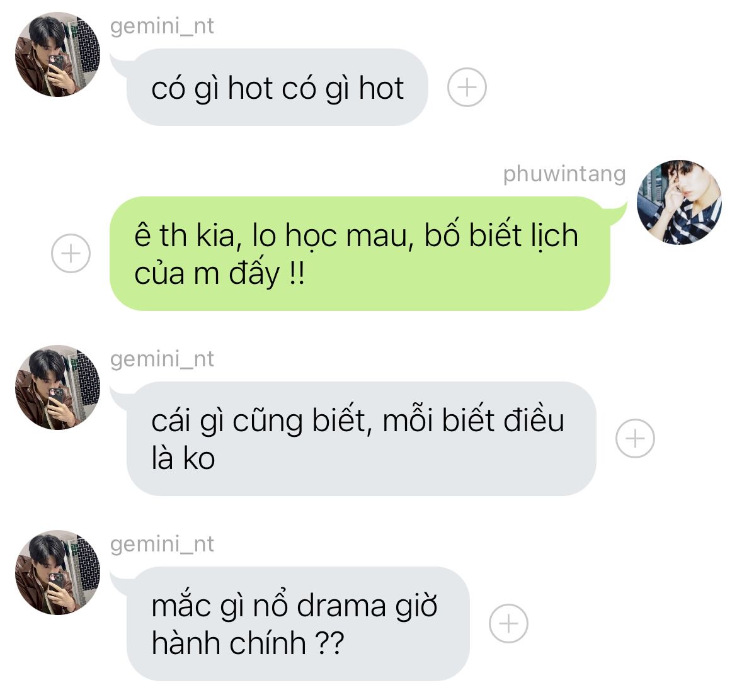Open gemini_nt avatar on first message
The width and height of the screenshot is (737, 700).
(x=57, y=55)
